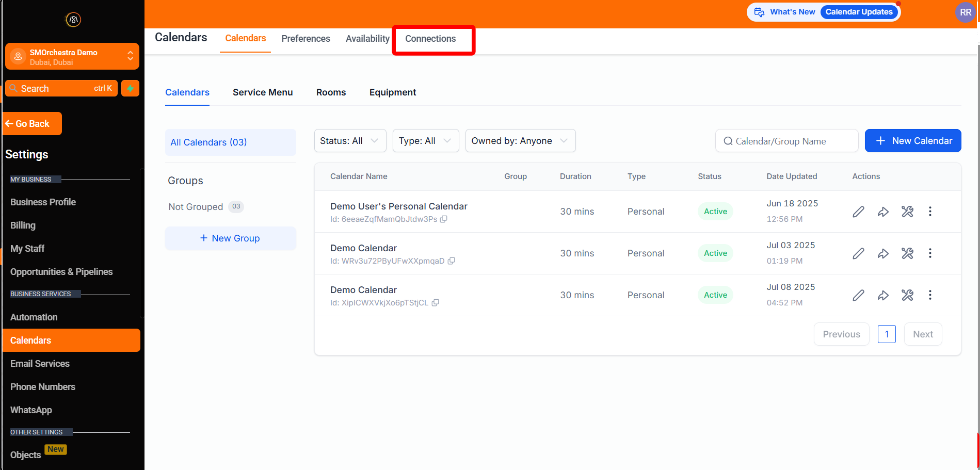Create a New Group

230,238
